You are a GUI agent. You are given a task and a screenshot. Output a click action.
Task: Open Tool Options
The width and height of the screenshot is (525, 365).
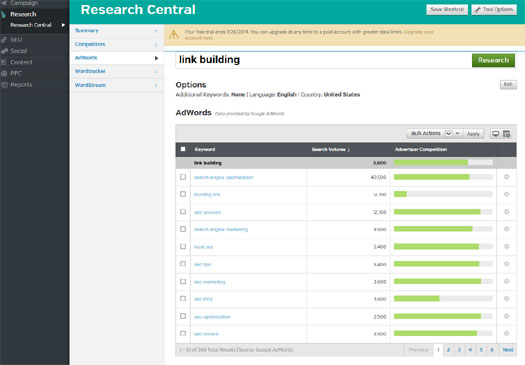tap(494, 9)
